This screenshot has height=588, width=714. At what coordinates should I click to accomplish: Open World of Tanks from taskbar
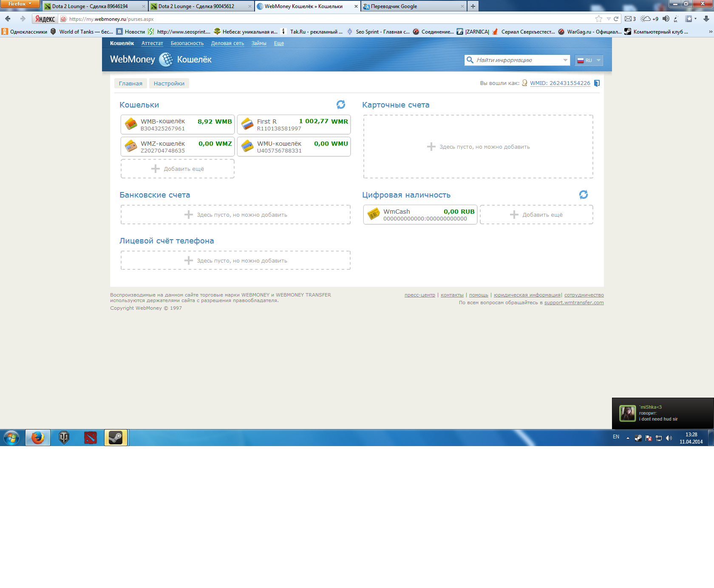64,438
